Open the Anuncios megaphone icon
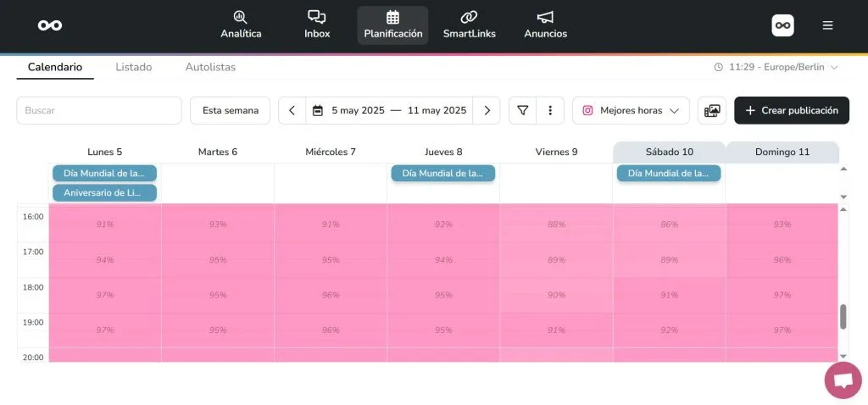The width and height of the screenshot is (868, 405). click(x=545, y=17)
